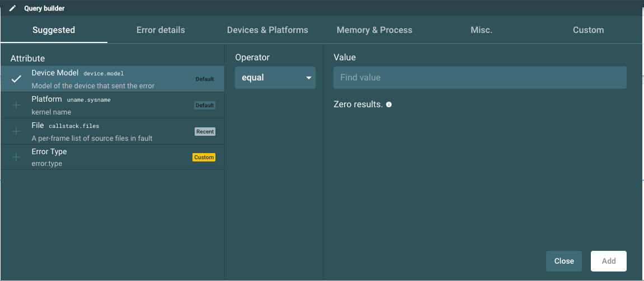
Task: Select the Device Model attribute row
Action: [112, 79]
